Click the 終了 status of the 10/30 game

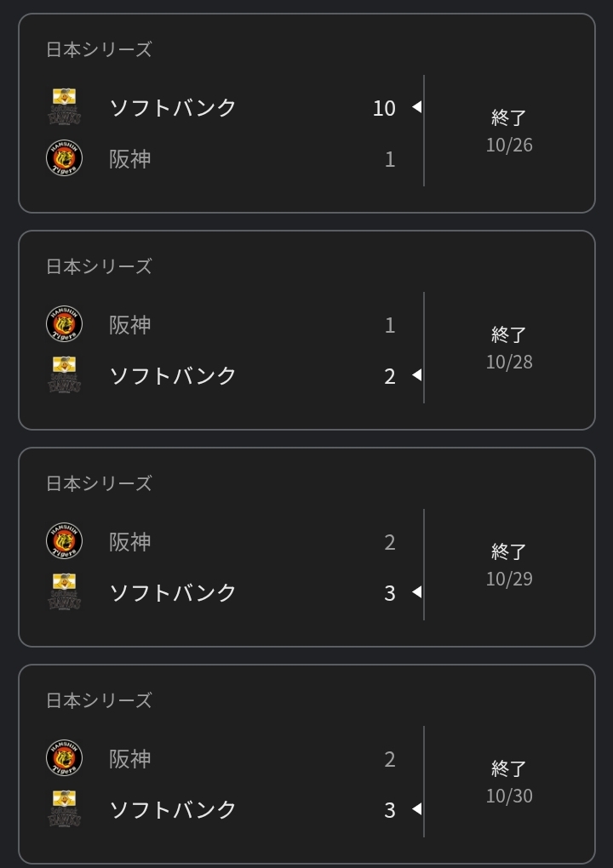tap(509, 768)
